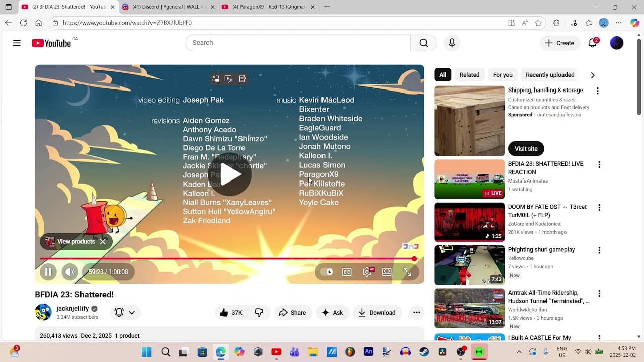Open the YouTube notifications bell

click(x=593, y=43)
